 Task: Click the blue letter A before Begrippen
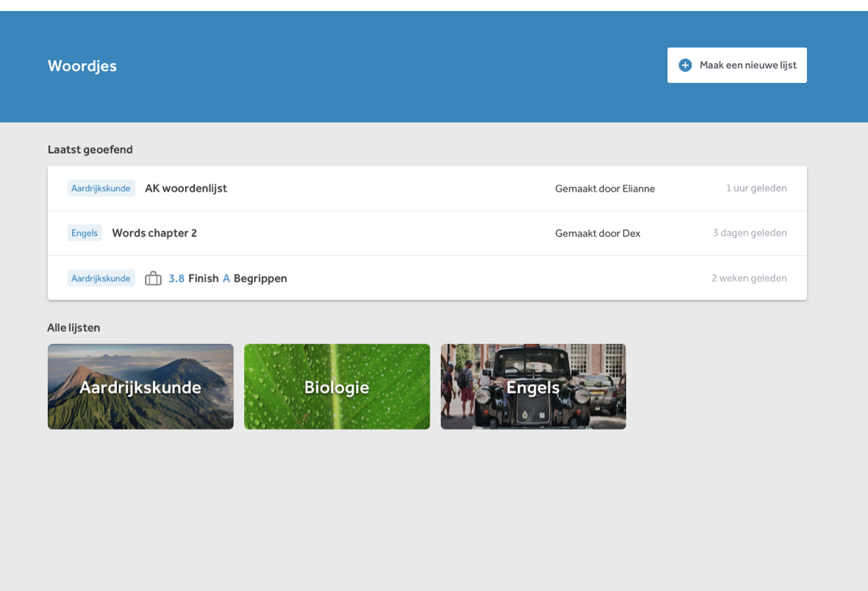coord(226,279)
